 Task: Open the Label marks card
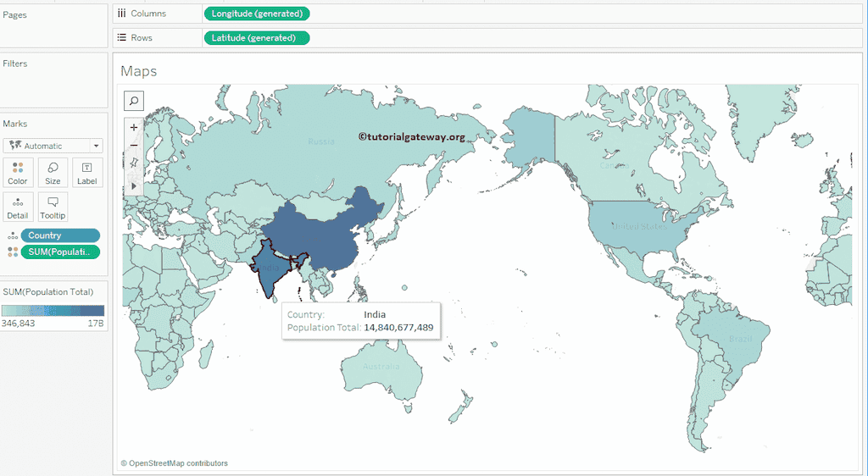tap(87, 173)
